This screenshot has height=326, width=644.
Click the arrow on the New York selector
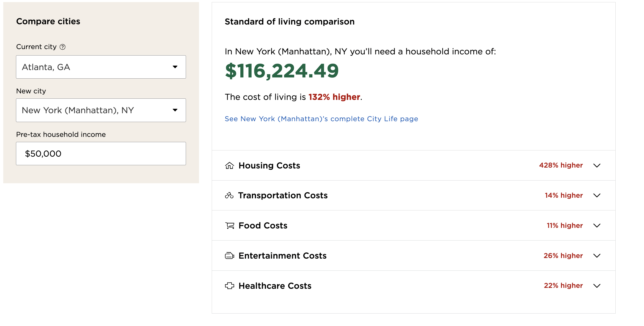click(175, 110)
